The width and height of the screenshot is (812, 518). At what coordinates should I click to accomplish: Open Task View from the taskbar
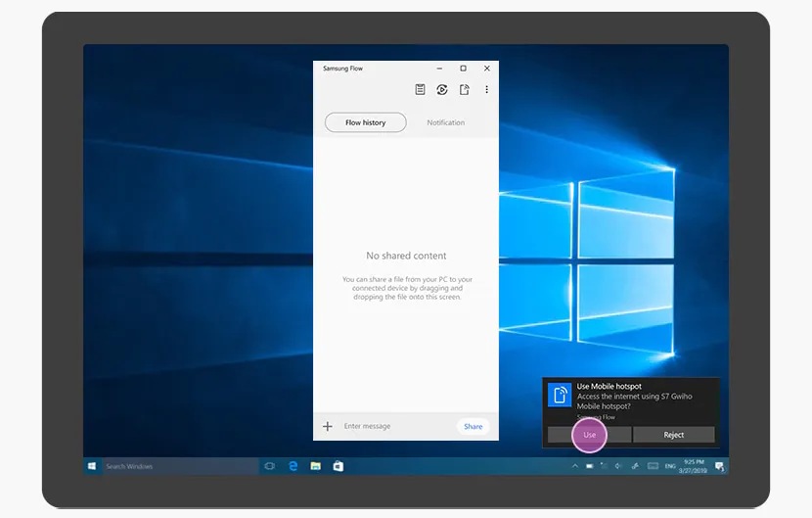270,466
